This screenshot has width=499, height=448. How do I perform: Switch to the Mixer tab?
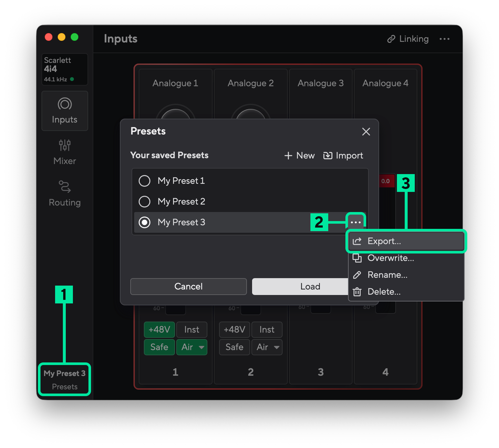coord(65,152)
